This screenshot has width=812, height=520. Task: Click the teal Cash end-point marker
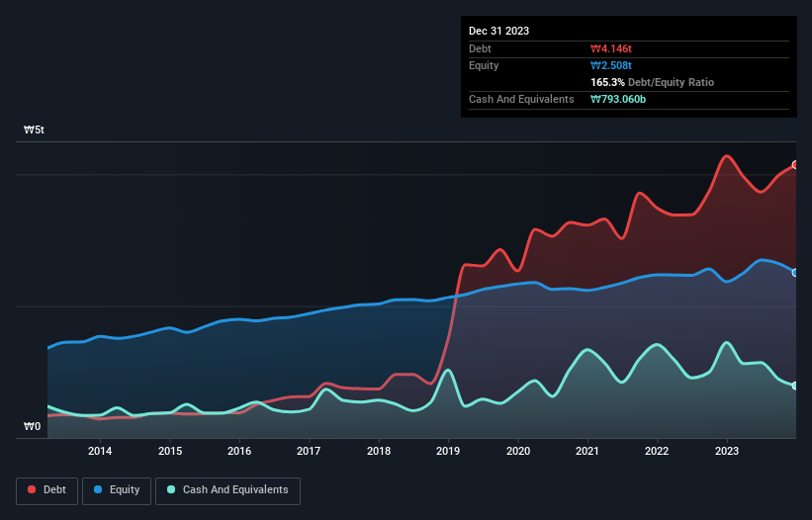click(x=795, y=386)
